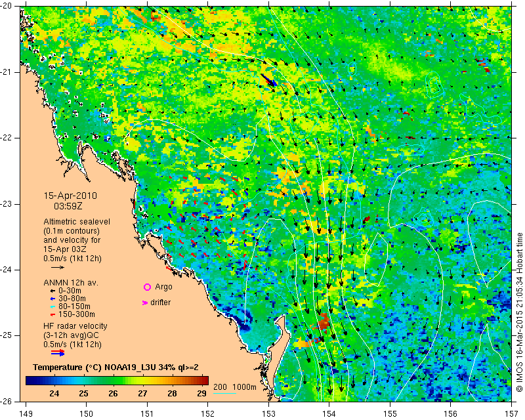Click the "(3-12h avg)QC" text

[72, 335]
